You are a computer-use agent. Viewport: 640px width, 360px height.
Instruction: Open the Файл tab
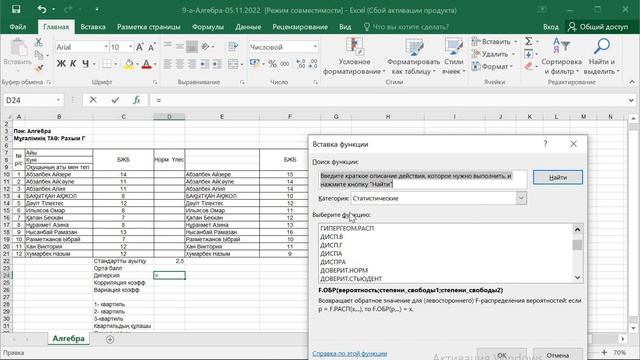18,27
